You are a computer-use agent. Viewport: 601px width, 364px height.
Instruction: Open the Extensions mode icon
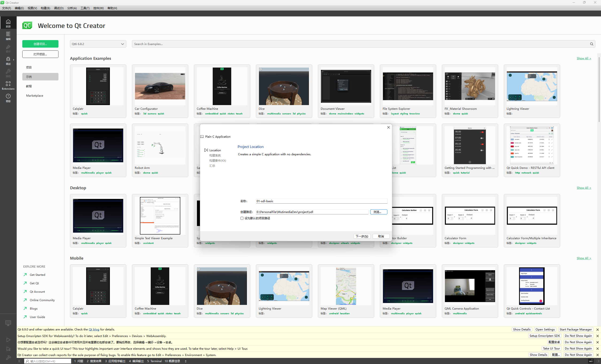(8, 85)
